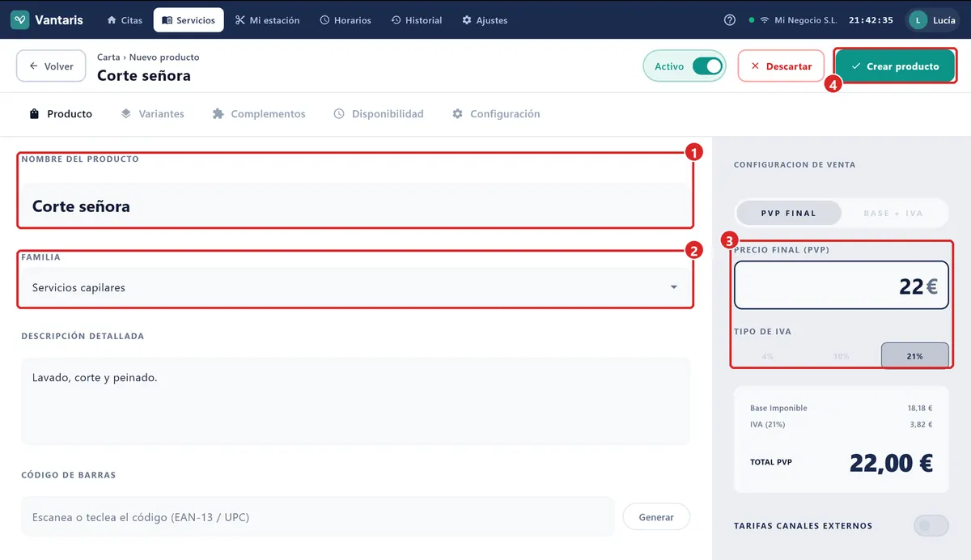
Task: Click the Código de barras input
Action: point(318,517)
